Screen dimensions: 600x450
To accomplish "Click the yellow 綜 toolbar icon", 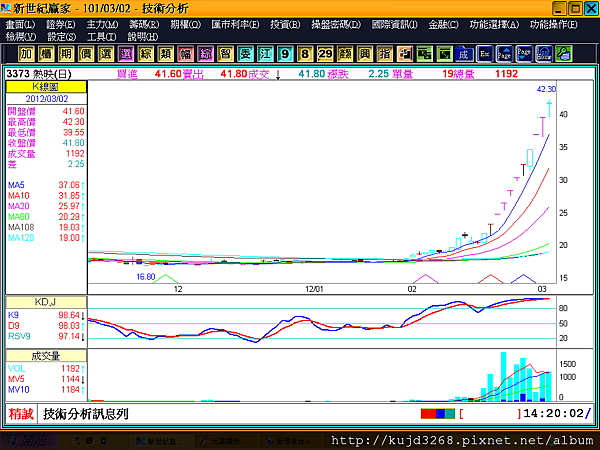I will point(145,54).
